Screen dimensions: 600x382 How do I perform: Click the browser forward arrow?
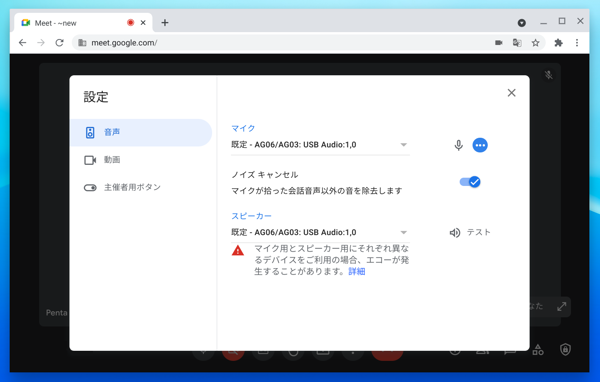[41, 42]
